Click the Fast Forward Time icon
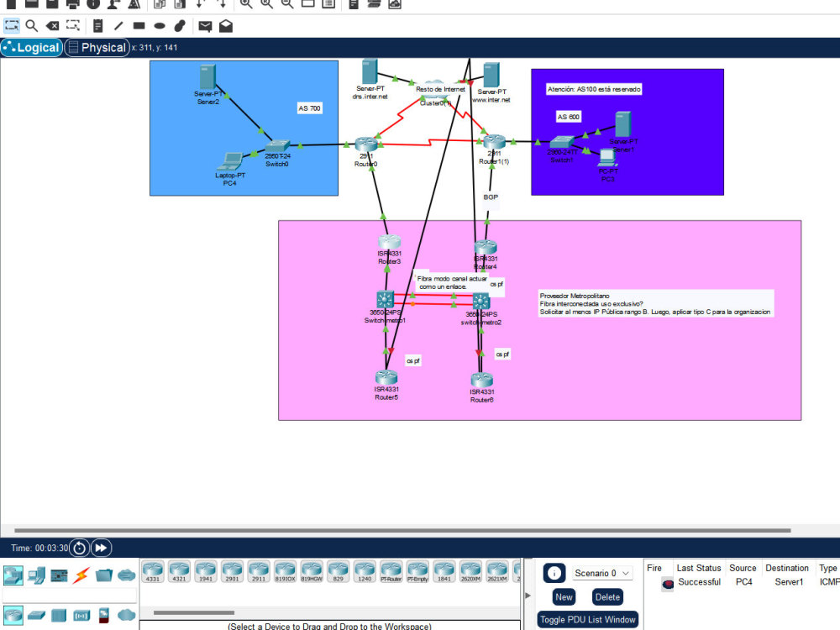840x630 pixels. point(100,547)
